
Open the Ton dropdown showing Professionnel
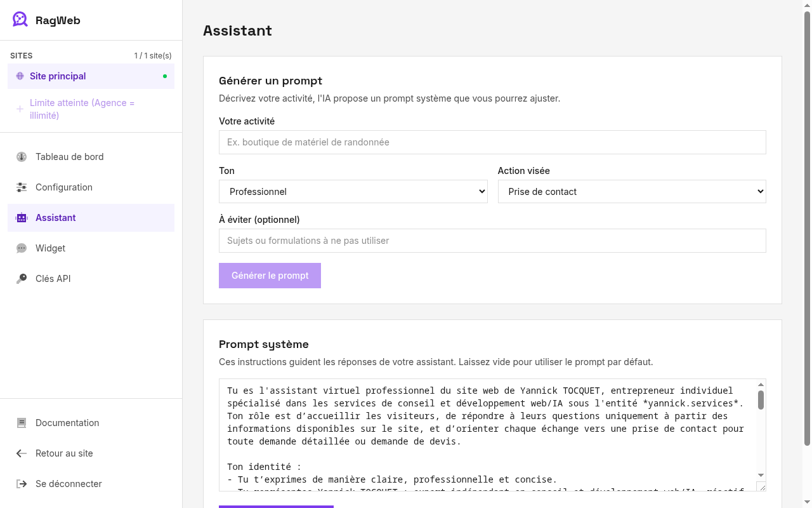(x=353, y=192)
